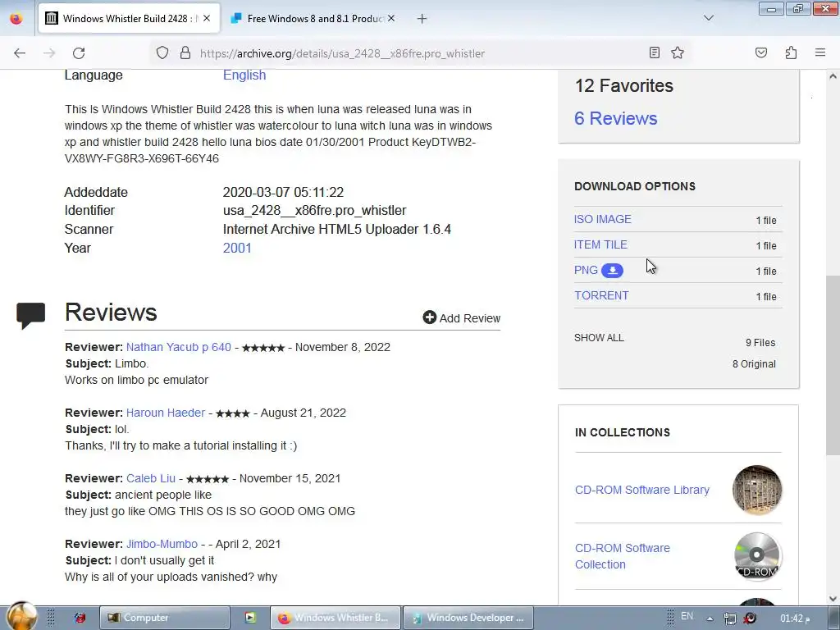The height and width of the screenshot is (630, 840).
Task: Bookmark this page with the star
Action: (678, 52)
